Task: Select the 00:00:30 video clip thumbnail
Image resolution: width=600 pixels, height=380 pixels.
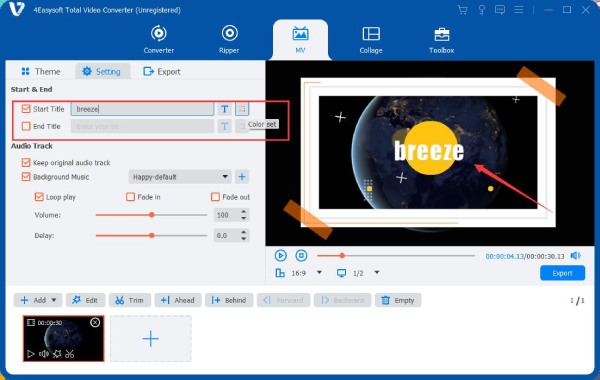Action: click(64, 338)
